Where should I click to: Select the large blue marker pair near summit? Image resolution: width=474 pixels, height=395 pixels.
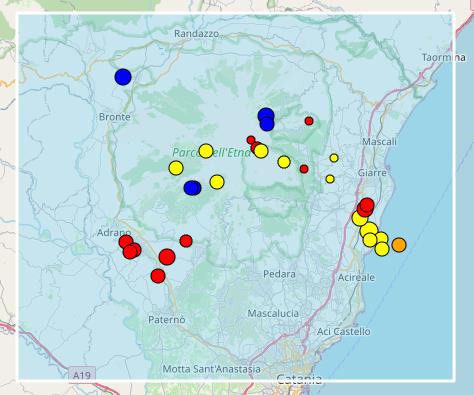[x=266, y=119]
